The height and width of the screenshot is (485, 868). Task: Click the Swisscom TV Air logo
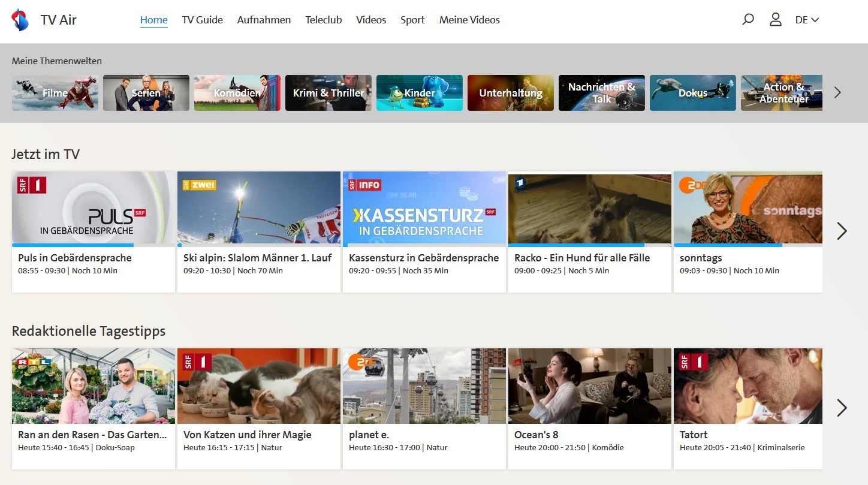coord(20,20)
